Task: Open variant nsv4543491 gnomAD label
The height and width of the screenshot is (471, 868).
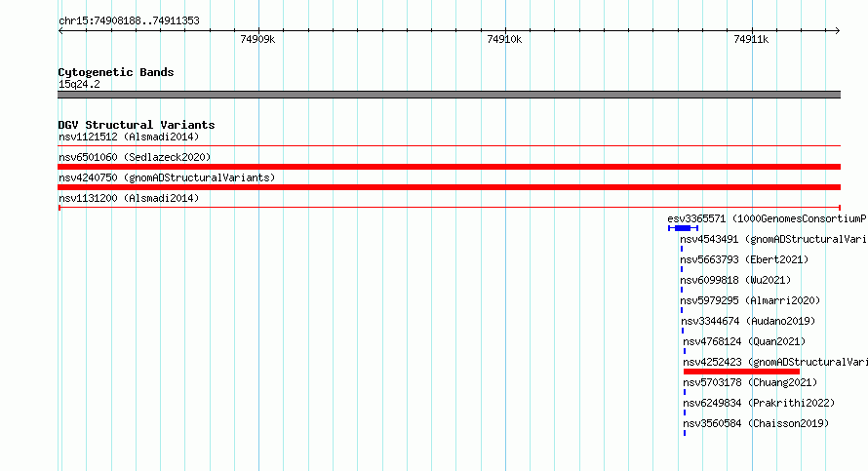Action: point(774,239)
